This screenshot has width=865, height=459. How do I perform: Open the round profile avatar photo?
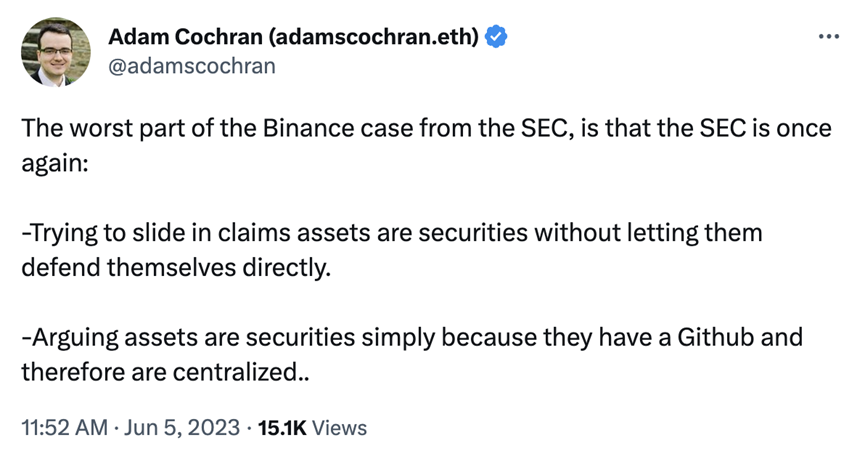[x=56, y=52]
